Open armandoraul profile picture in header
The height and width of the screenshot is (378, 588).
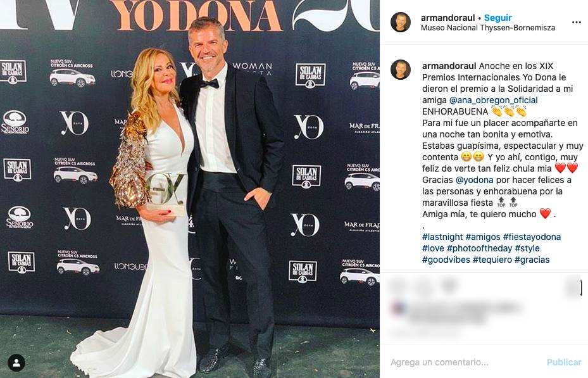(x=401, y=22)
